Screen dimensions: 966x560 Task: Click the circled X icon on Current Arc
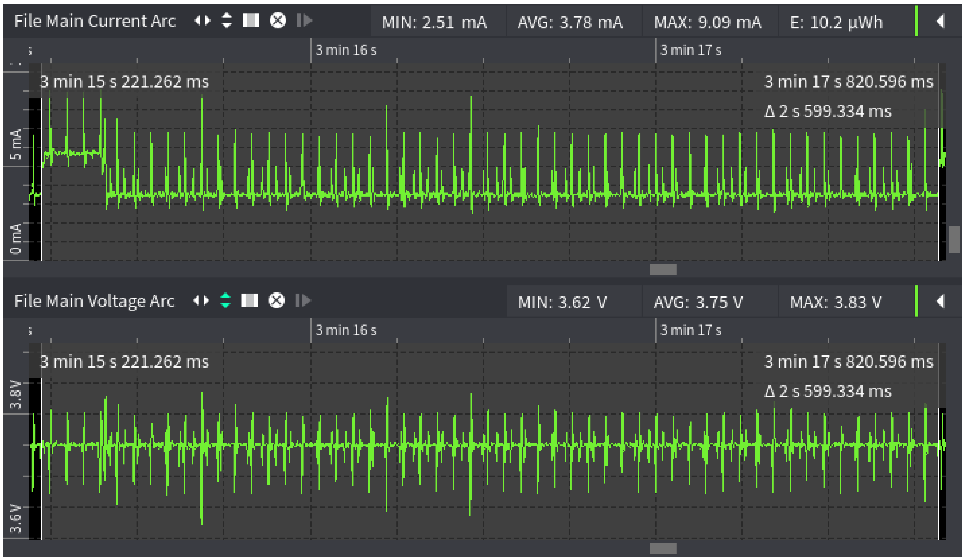click(x=277, y=21)
